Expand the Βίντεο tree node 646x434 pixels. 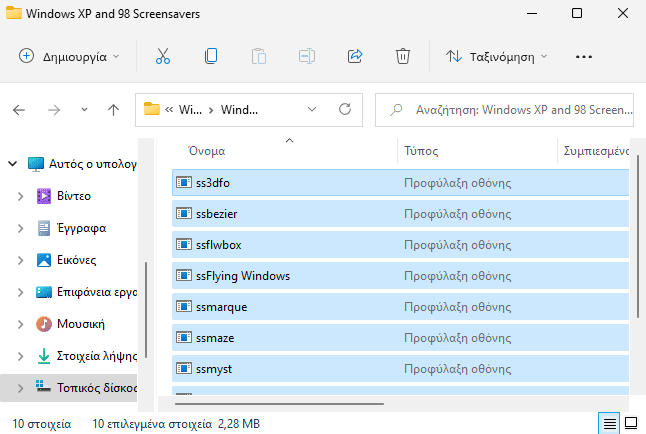(x=20, y=196)
